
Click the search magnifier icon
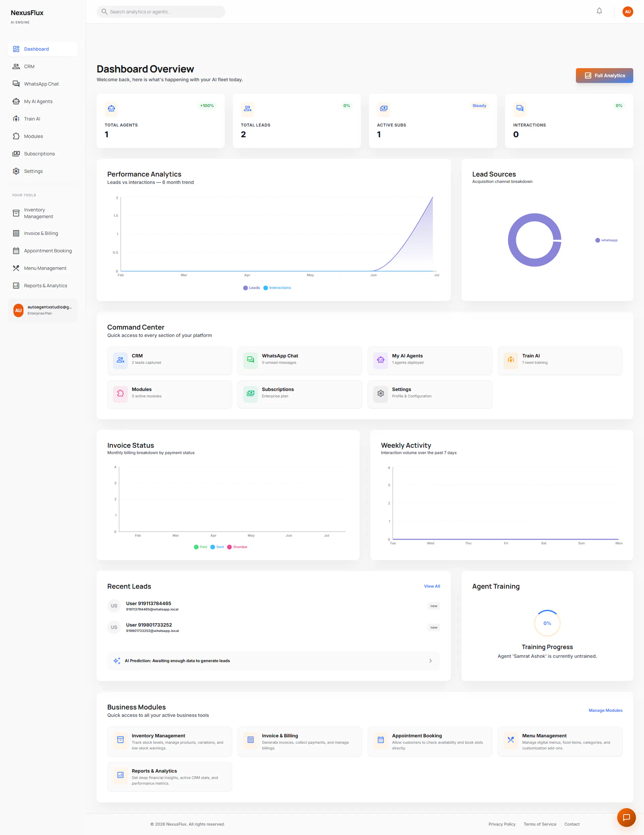pos(104,11)
